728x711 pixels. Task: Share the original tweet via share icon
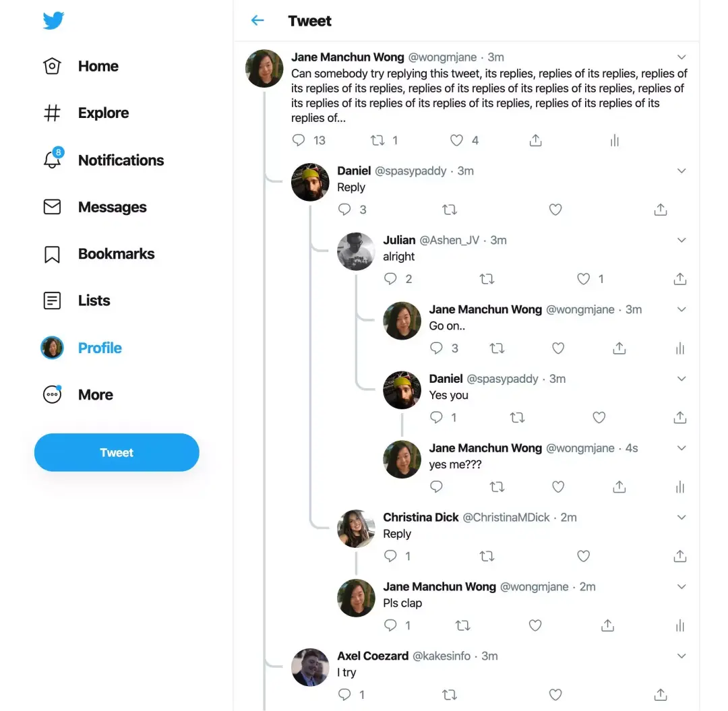pyautogui.click(x=535, y=140)
